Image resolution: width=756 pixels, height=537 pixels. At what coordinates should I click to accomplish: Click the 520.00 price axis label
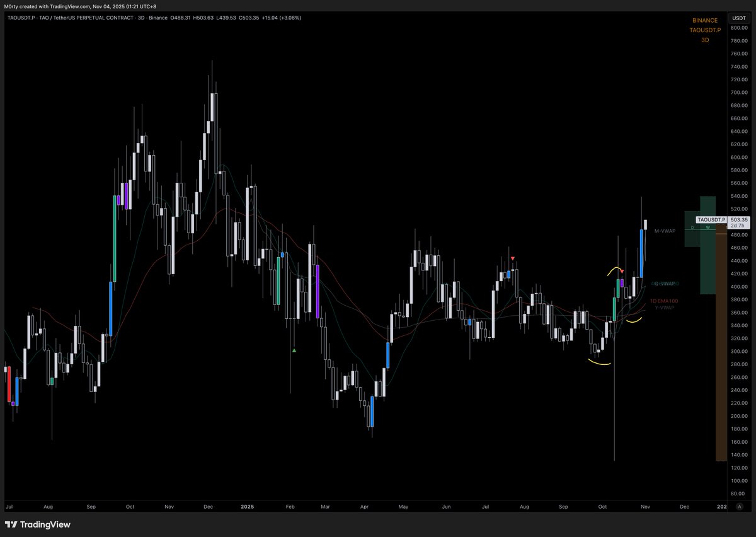click(x=738, y=209)
